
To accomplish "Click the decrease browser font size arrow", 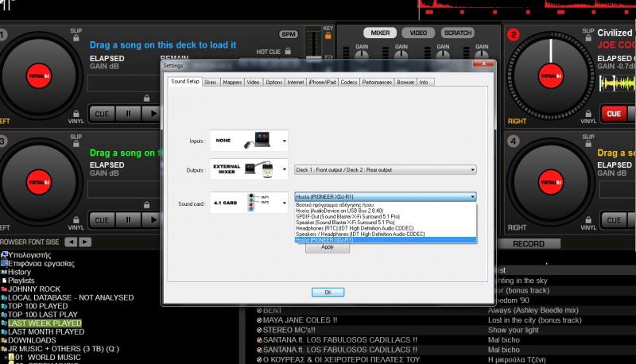I will point(70,241).
